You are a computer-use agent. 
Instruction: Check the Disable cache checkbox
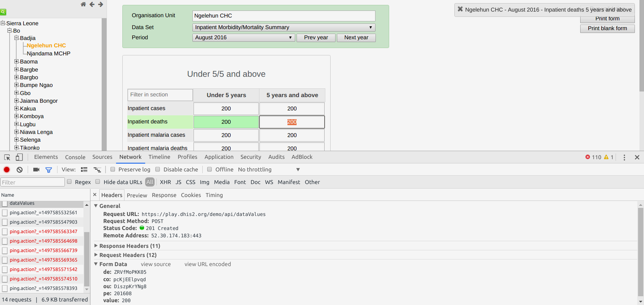point(158,169)
